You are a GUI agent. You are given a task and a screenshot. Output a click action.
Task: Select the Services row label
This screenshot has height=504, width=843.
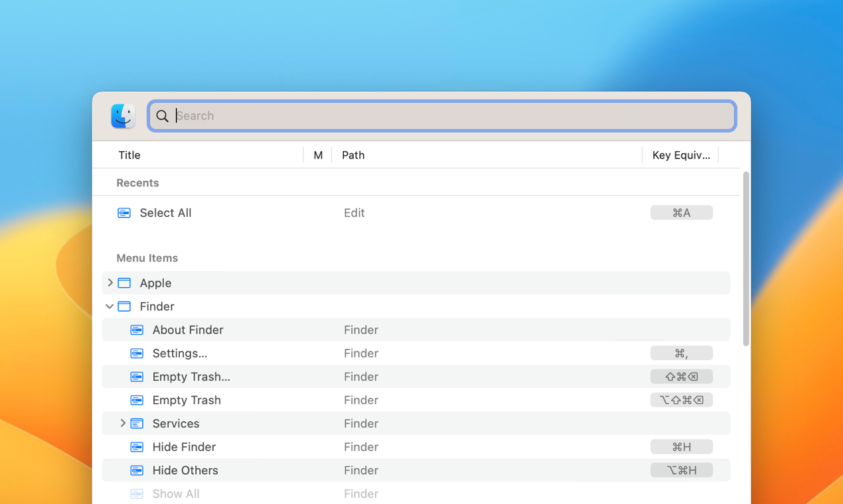click(176, 424)
